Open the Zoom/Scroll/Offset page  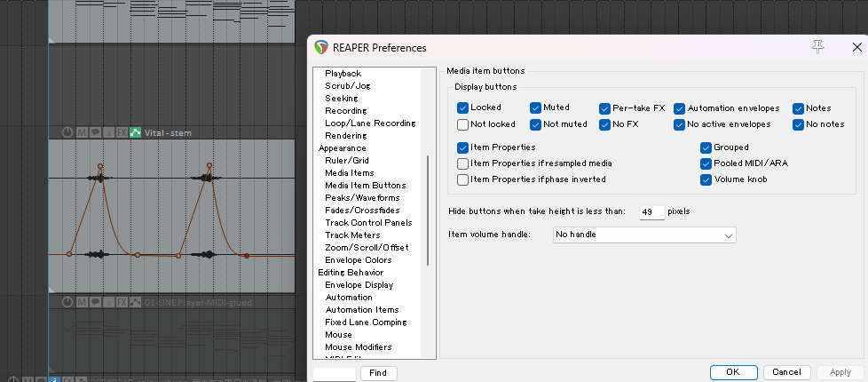click(x=367, y=247)
